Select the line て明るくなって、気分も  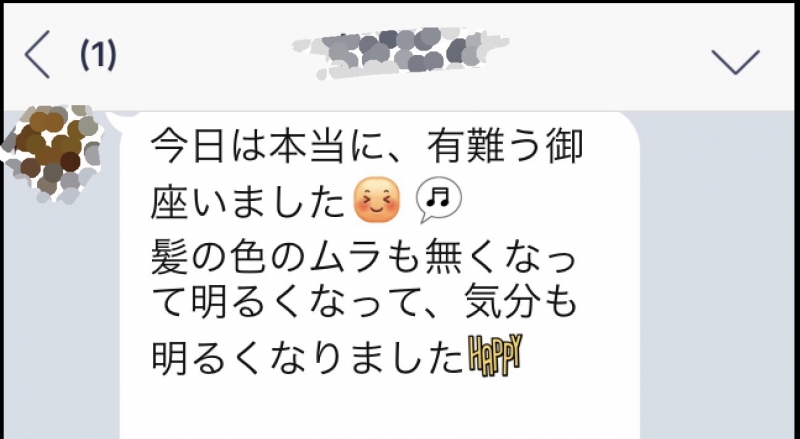click(365, 303)
